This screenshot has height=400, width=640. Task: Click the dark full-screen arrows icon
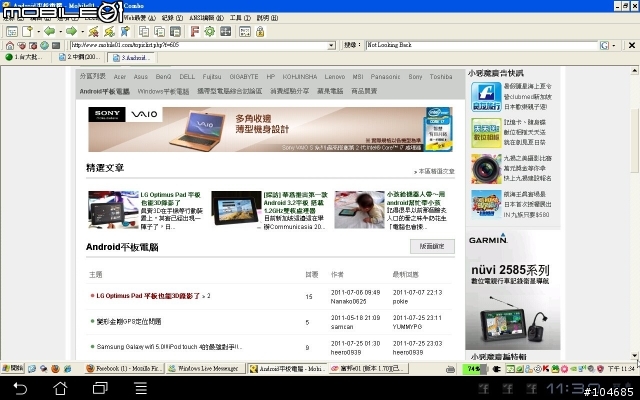point(225,31)
